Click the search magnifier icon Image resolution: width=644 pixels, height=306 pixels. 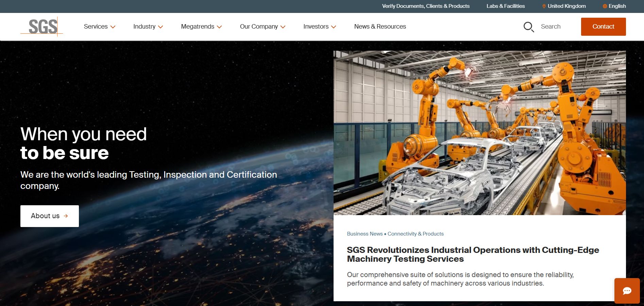529,27
